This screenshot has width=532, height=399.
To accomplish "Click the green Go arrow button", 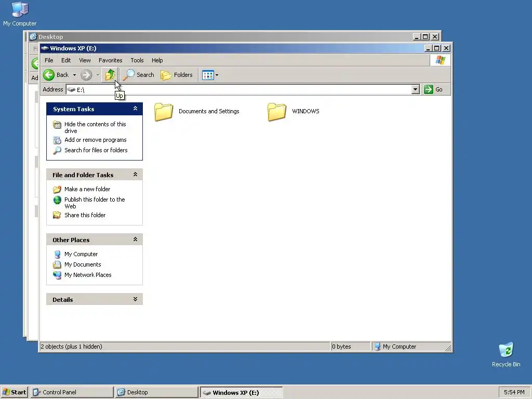I will [x=429, y=89].
